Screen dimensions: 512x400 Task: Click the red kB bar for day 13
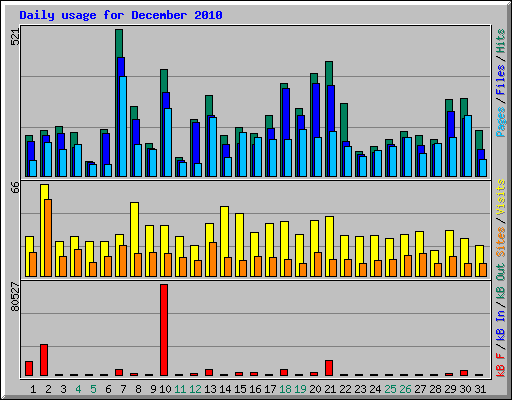209,372
